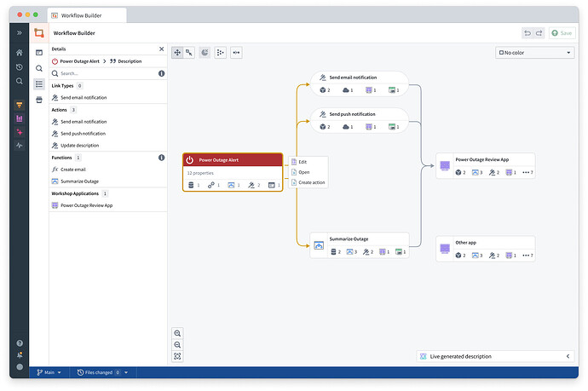Click the fit-to-screen icon below zoom
Image resolution: width=588 pixels, height=391 pixels.
pos(177,355)
